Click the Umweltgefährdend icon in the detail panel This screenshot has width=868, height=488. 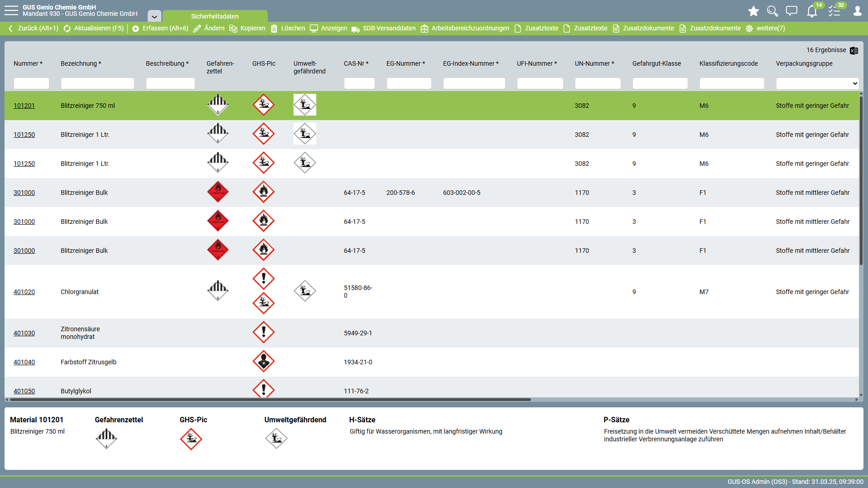(276, 439)
